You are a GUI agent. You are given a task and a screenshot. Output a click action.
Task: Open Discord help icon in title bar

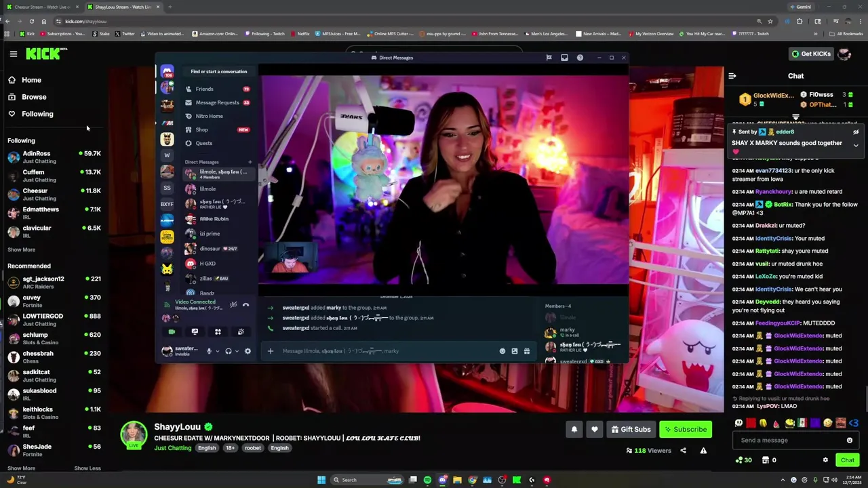click(580, 58)
